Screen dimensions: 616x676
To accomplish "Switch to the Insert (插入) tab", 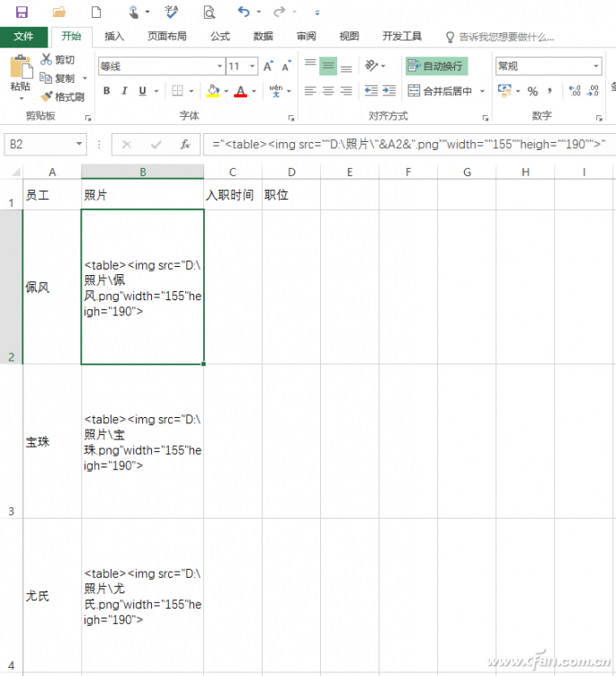I will click(114, 37).
